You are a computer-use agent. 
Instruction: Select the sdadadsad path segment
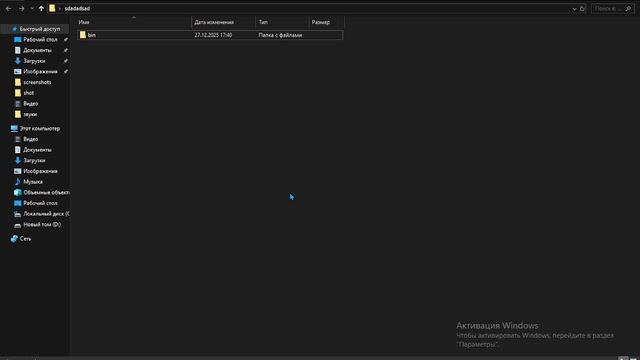pos(77,8)
